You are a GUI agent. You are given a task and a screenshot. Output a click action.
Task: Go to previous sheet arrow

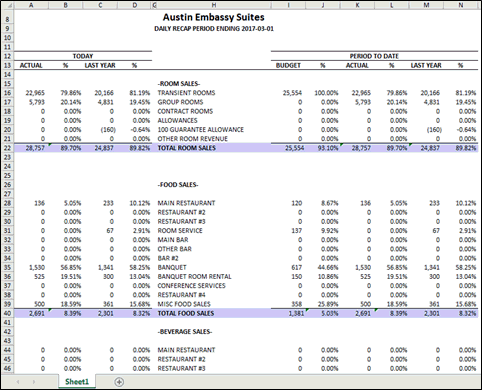[18, 382]
